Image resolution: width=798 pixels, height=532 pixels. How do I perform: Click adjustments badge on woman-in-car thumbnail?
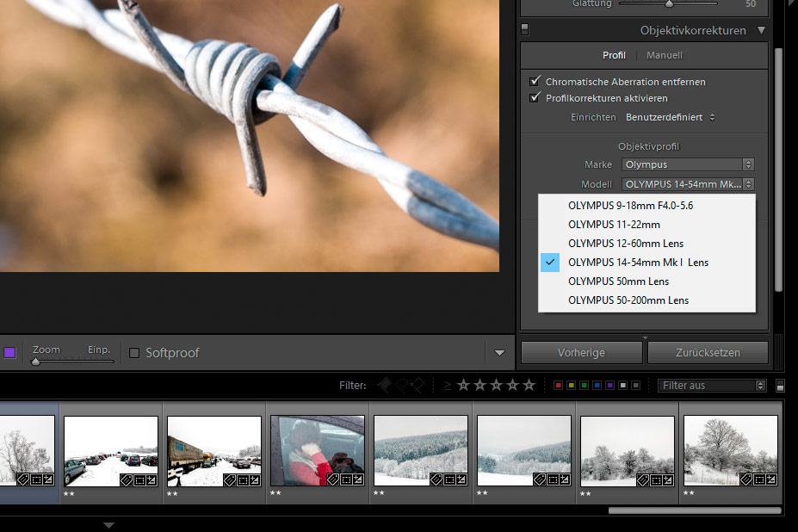coord(358,479)
